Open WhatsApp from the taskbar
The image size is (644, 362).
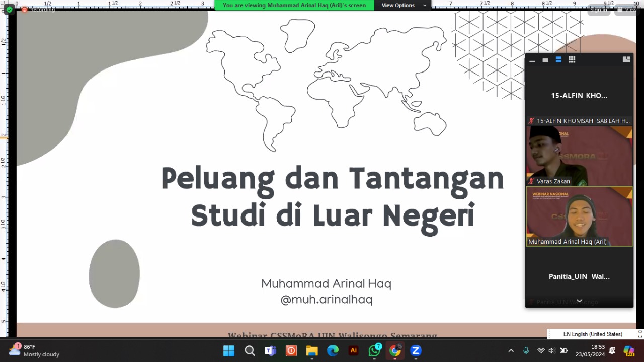point(374,351)
